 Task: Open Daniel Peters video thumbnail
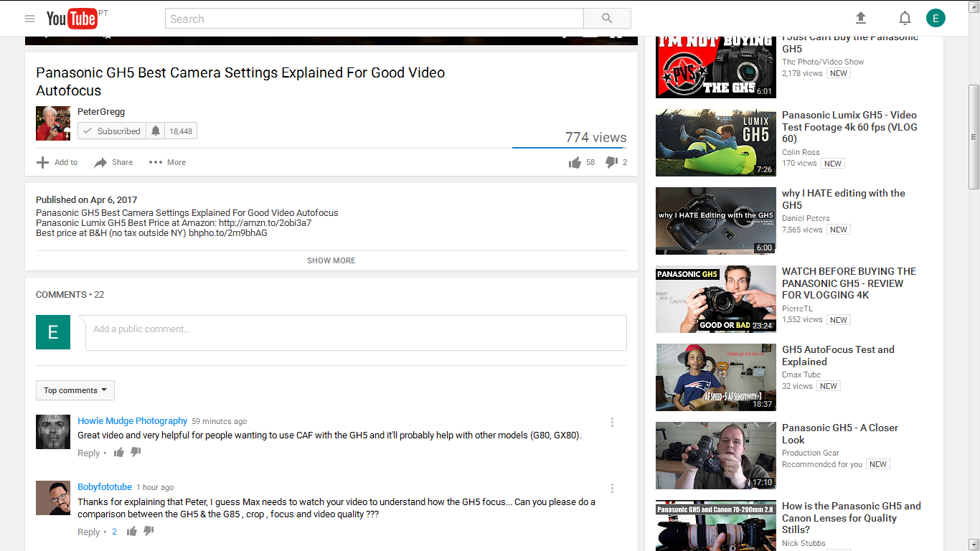coord(716,221)
